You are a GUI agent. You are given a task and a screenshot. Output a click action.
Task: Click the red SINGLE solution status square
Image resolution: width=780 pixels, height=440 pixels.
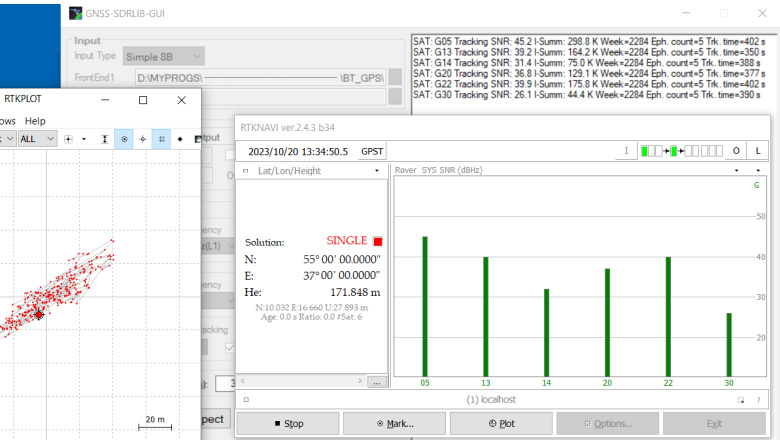378,242
